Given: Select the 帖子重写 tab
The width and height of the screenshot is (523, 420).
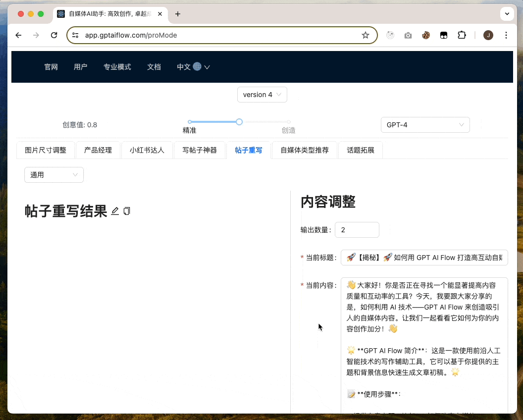Looking at the screenshot, I should pyautogui.click(x=249, y=150).
